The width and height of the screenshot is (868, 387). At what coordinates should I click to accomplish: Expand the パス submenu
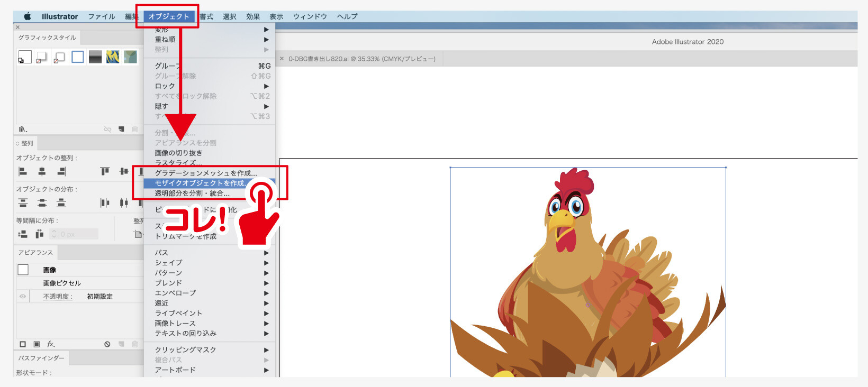(210, 253)
